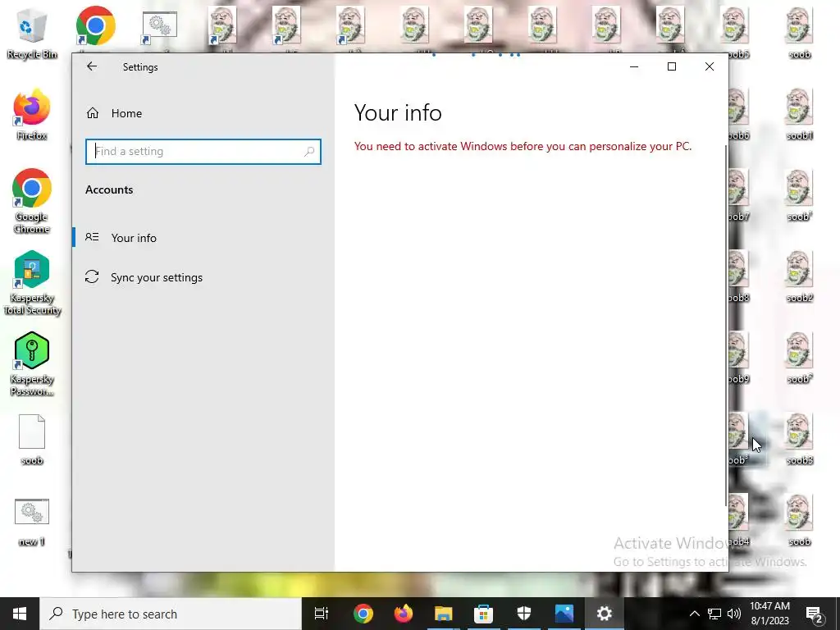The image size is (840, 630).
Task: Select Kaspersky Total Security desktop icon
Action: (32, 283)
